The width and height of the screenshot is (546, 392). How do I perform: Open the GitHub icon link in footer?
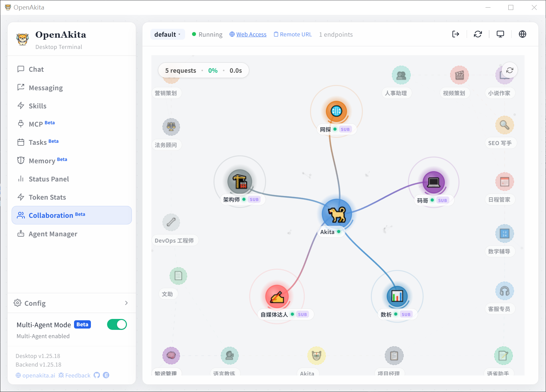click(x=97, y=375)
